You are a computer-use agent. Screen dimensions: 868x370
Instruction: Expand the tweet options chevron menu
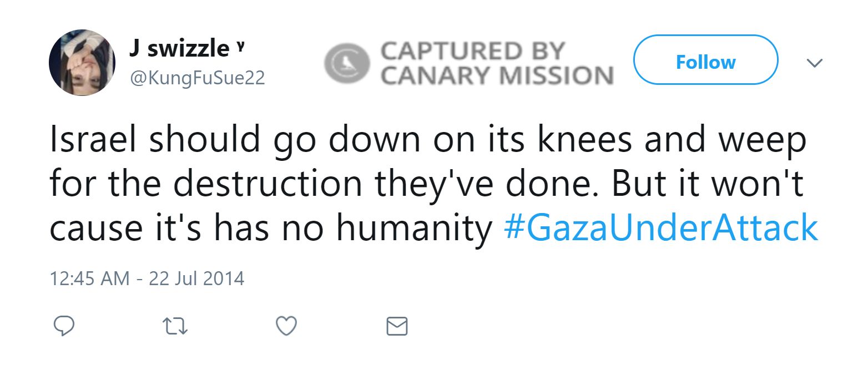pos(814,63)
